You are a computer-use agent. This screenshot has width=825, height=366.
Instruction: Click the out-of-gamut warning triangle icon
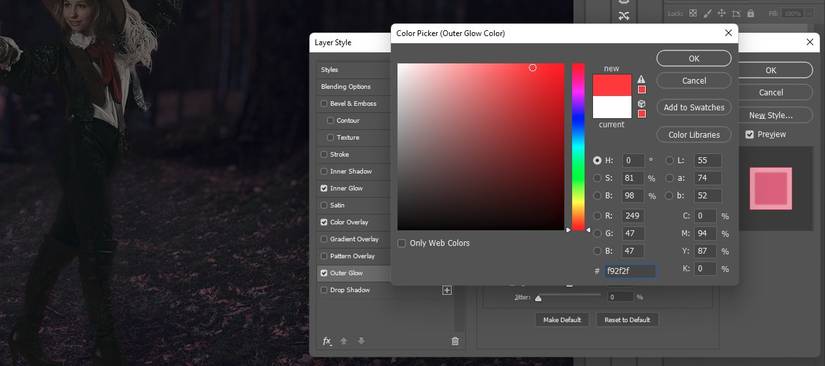click(x=641, y=79)
